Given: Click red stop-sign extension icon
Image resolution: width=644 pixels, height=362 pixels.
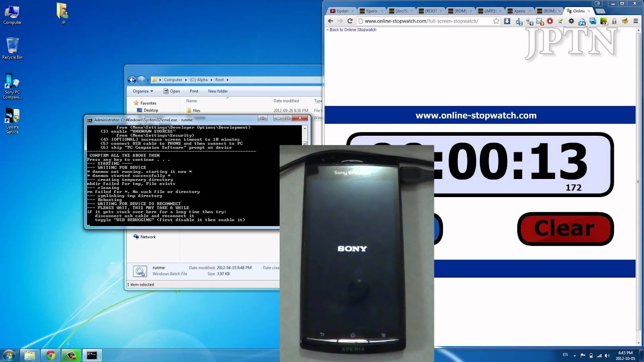Looking at the screenshot, I should click(x=550, y=21).
